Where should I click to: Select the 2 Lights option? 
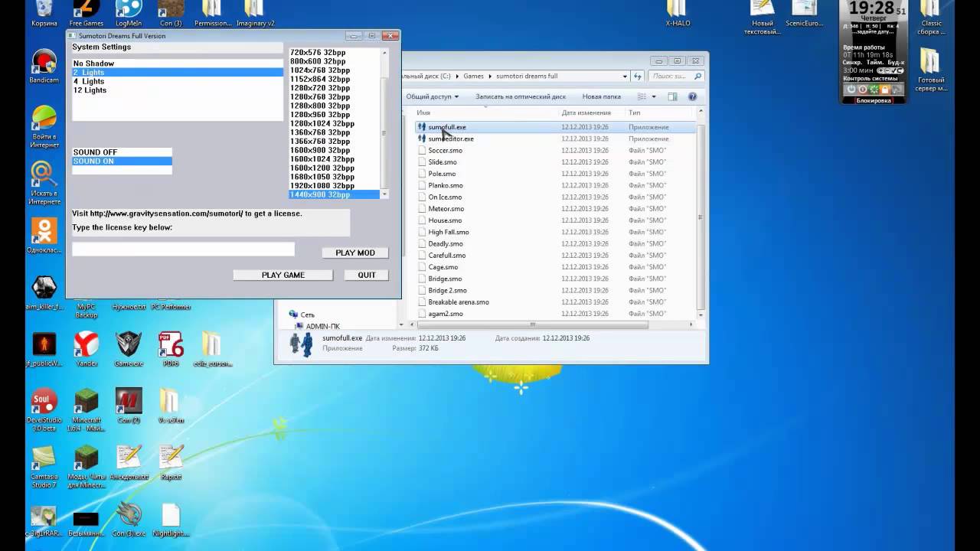click(178, 72)
